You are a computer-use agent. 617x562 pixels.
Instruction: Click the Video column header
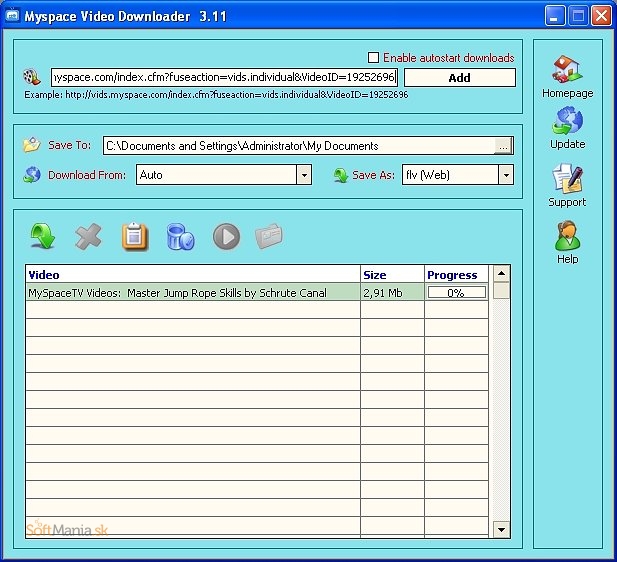click(193, 274)
